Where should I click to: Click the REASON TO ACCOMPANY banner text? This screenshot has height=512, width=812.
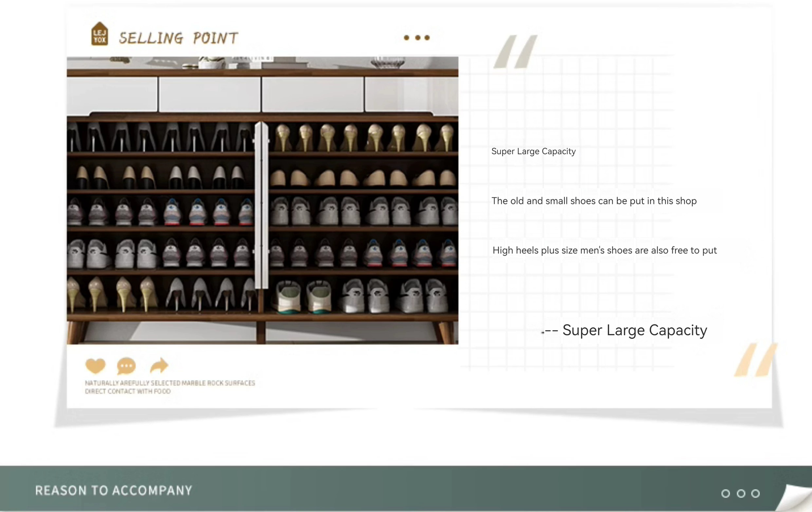click(114, 490)
